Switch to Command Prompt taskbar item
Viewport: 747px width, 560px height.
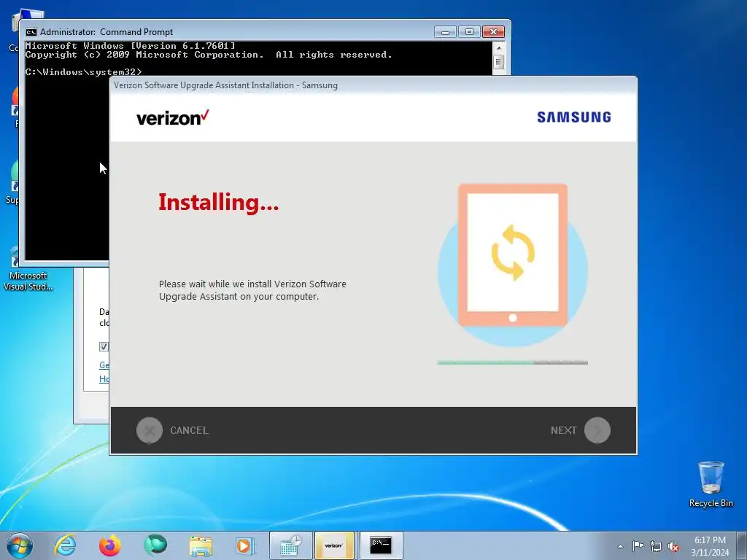click(x=381, y=545)
